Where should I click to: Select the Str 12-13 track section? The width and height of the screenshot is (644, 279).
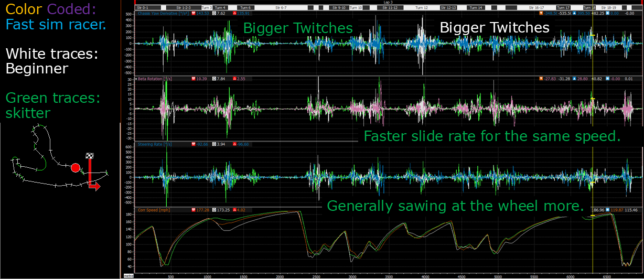(448, 8)
